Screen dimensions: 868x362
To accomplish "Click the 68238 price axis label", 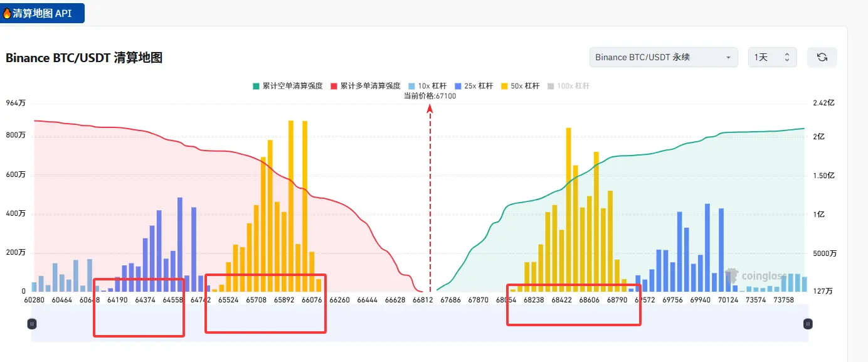I will 534,301.
